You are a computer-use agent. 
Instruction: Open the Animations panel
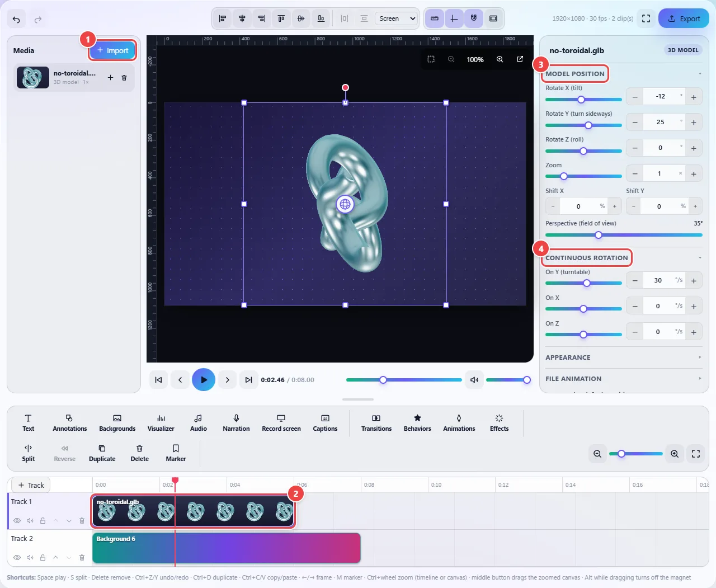[459, 423]
